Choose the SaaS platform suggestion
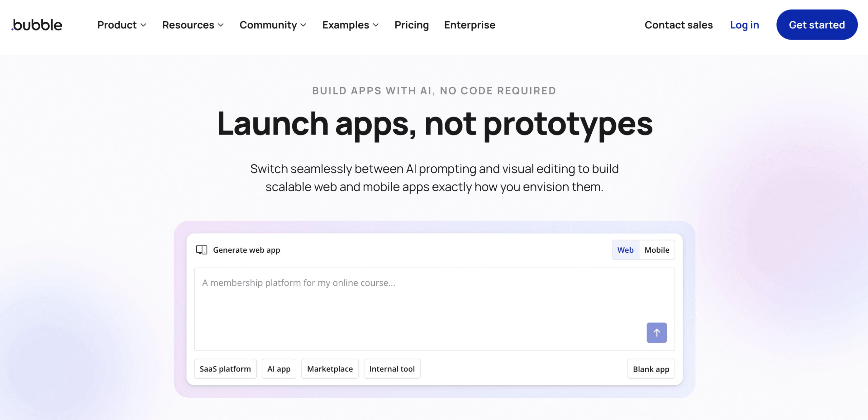The height and width of the screenshot is (420, 868). pyautogui.click(x=225, y=369)
